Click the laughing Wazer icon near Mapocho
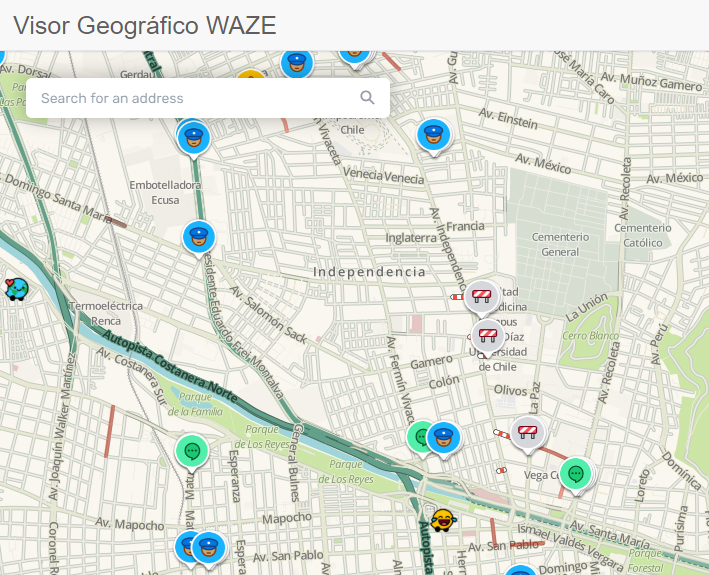This screenshot has width=709, height=575. coord(443,520)
